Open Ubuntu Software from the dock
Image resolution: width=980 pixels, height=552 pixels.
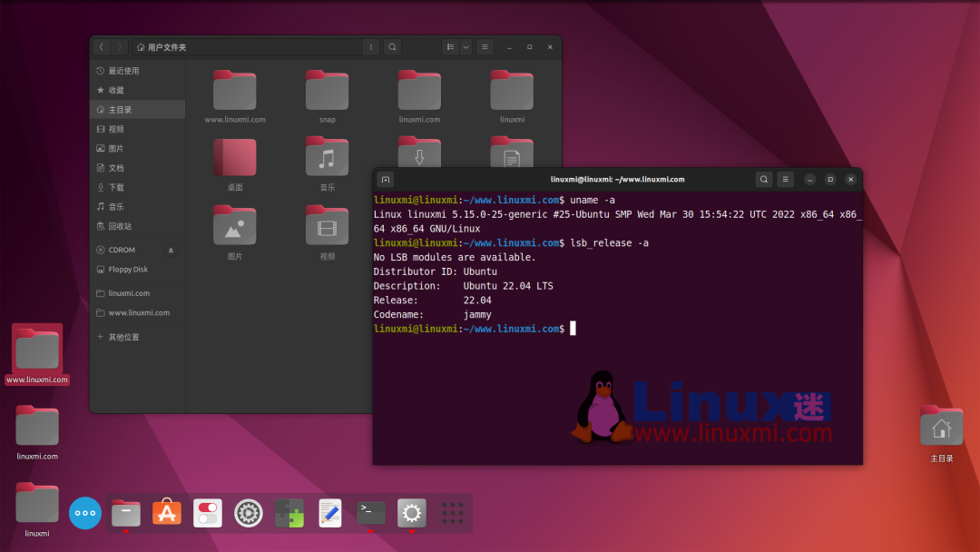167,513
